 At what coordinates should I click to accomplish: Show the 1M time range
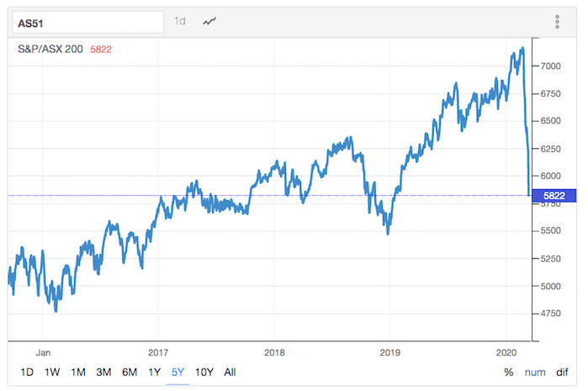tap(78, 373)
